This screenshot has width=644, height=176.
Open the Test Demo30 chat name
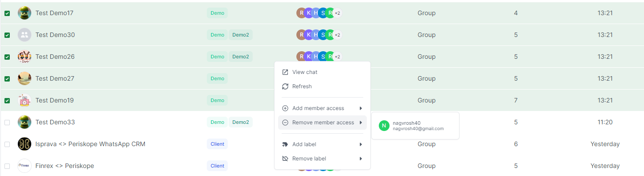(55, 35)
